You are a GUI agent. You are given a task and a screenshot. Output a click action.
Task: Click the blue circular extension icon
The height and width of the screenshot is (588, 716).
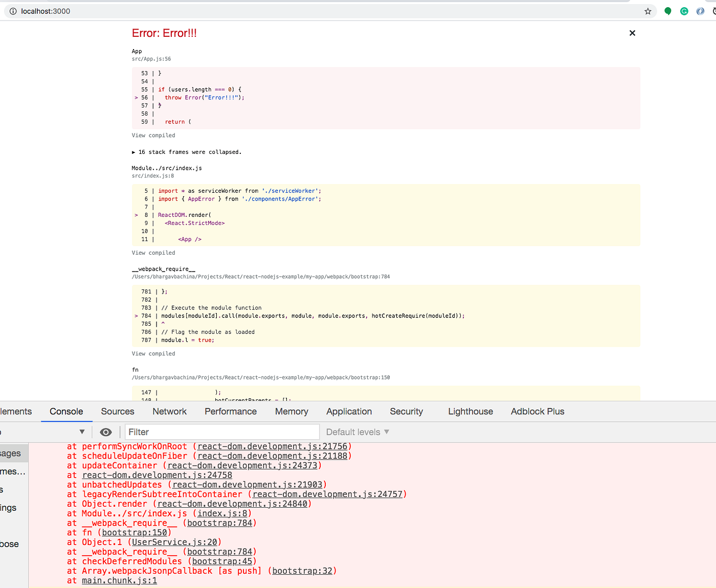(700, 11)
